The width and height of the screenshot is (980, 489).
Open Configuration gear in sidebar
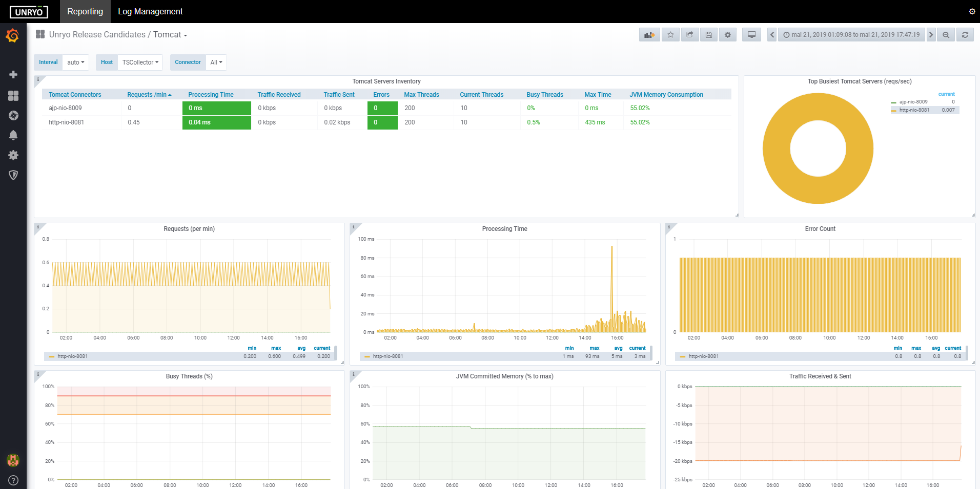pyautogui.click(x=13, y=155)
